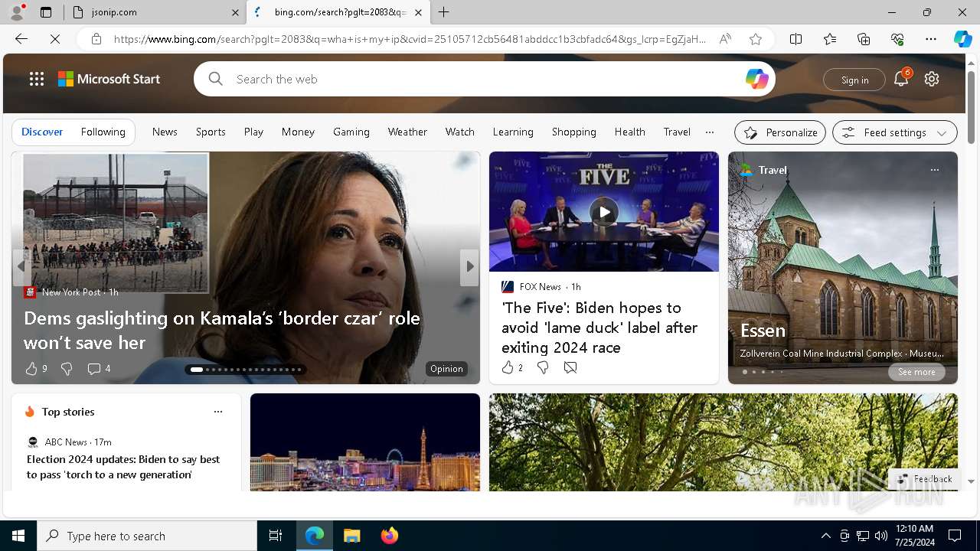Open a new browser tab

[x=444, y=12]
